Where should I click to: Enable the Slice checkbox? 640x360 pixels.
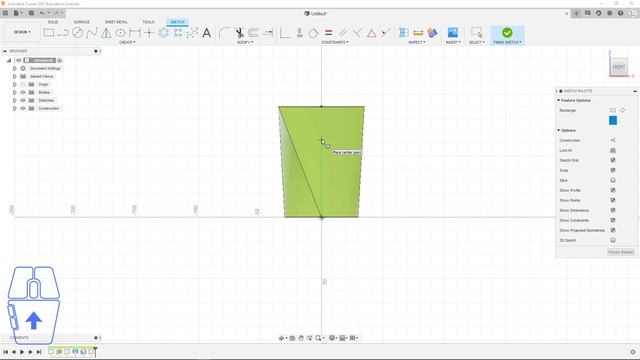pyautogui.click(x=613, y=180)
